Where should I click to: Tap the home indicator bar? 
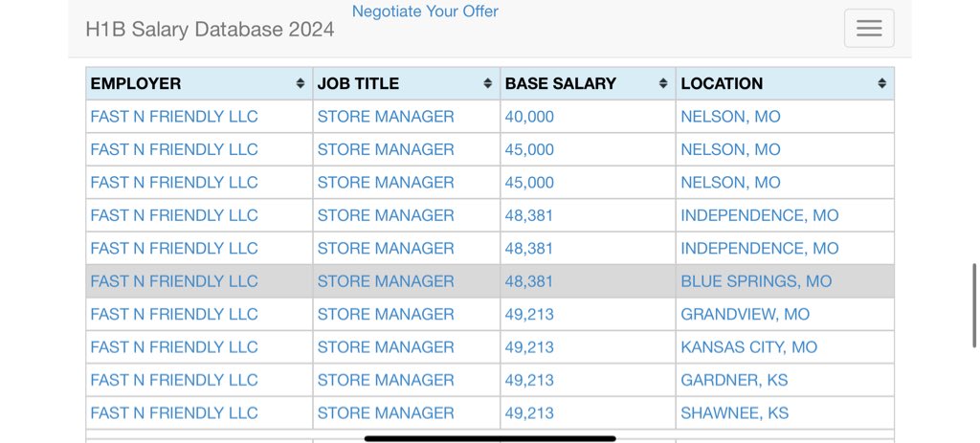(490, 439)
